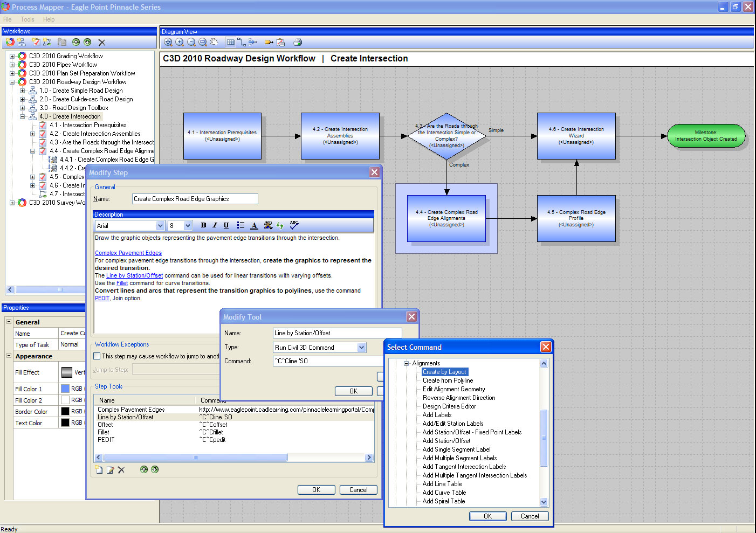Collapse the General properties section
756x533 pixels.
pos(9,322)
